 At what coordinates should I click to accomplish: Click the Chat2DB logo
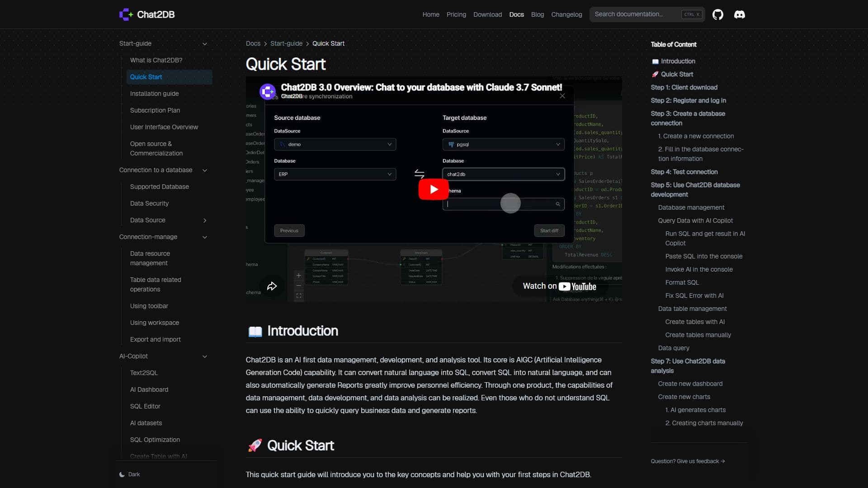point(147,14)
